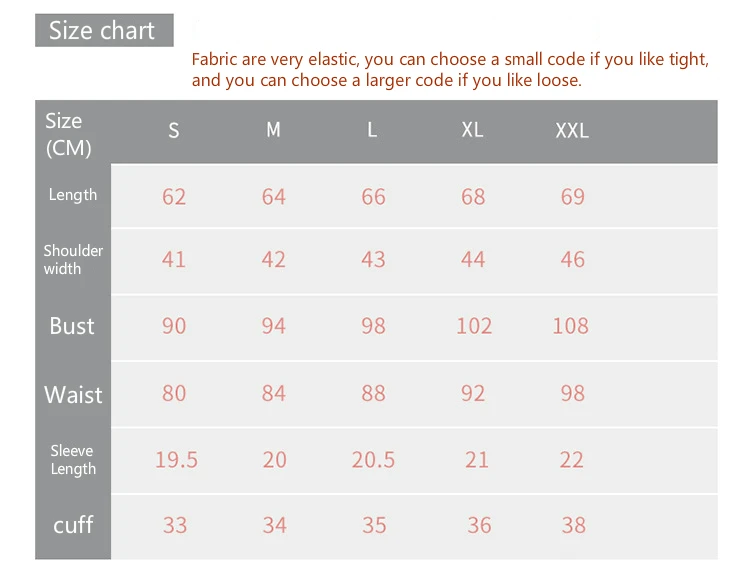Click the Sleeve Length row label
Viewport: 750px width, 581px height.
pyautogui.click(x=73, y=460)
